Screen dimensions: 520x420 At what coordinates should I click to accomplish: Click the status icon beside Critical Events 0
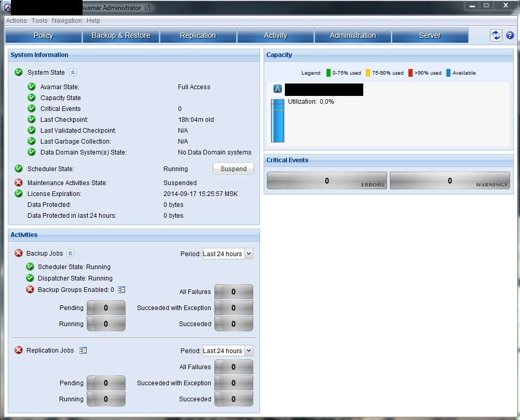[x=32, y=109]
